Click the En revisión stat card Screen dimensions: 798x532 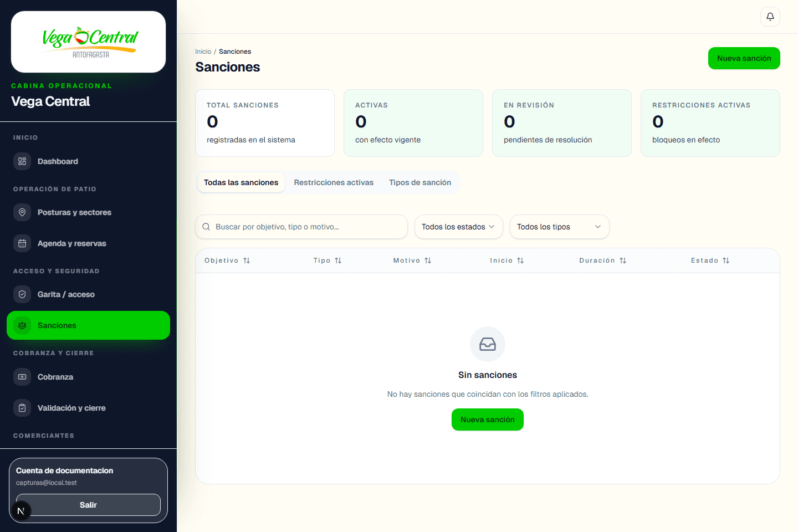pyautogui.click(x=562, y=123)
